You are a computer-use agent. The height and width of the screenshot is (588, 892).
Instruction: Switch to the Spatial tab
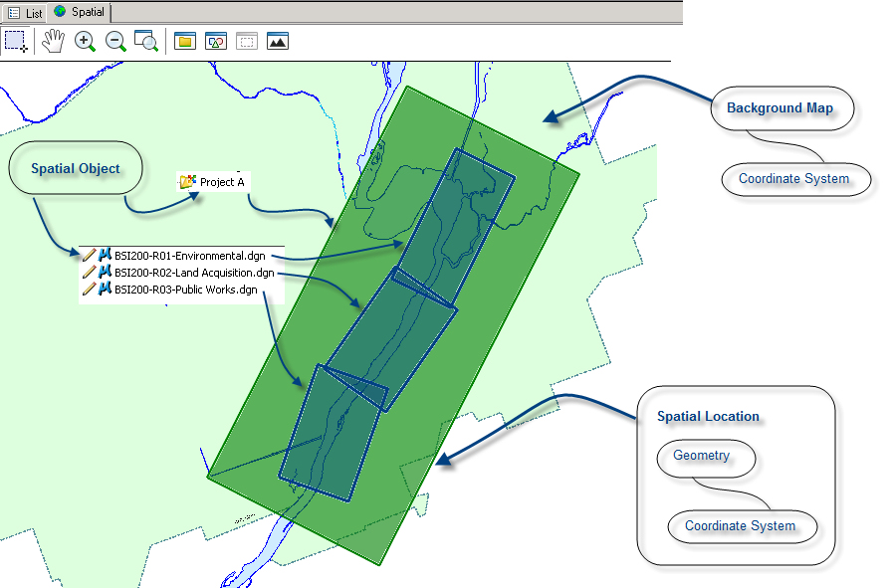pos(81,12)
